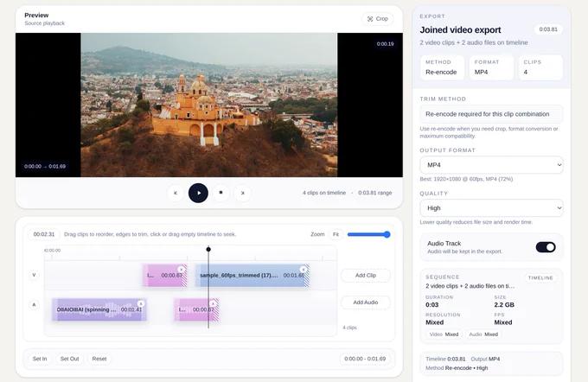Click the Set In button
Image resolution: width=588 pixels, height=382 pixels.
click(40, 359)
